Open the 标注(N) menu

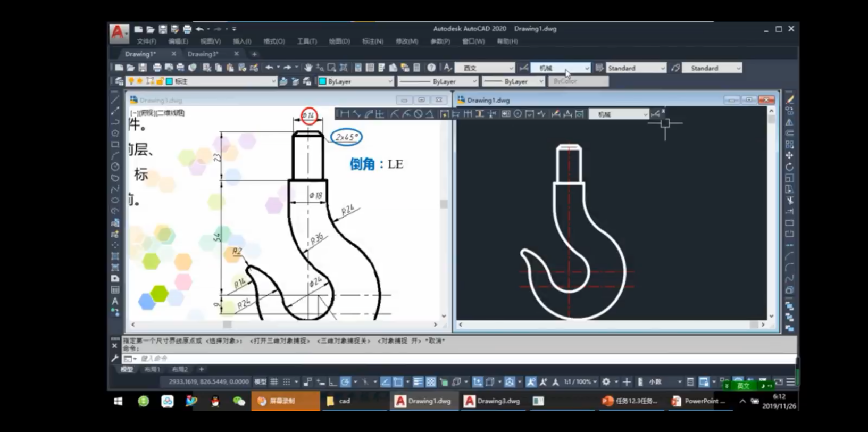(x=372, y=41)
